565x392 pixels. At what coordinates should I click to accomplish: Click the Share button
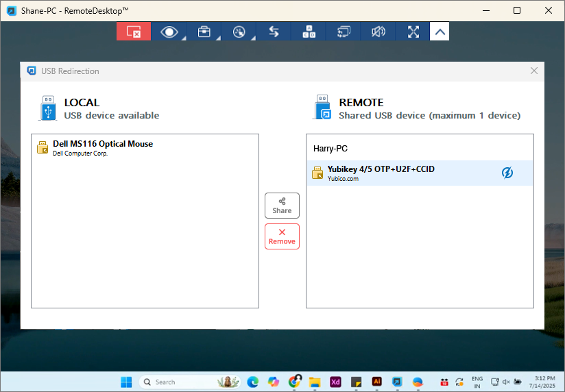[x=282, y=206]
